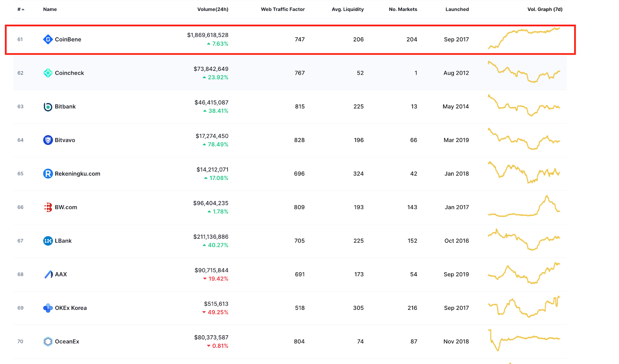Click Coincheck's Aug 2012 launch date
This screenshot has height=364, width=619.
pos(456,73)
